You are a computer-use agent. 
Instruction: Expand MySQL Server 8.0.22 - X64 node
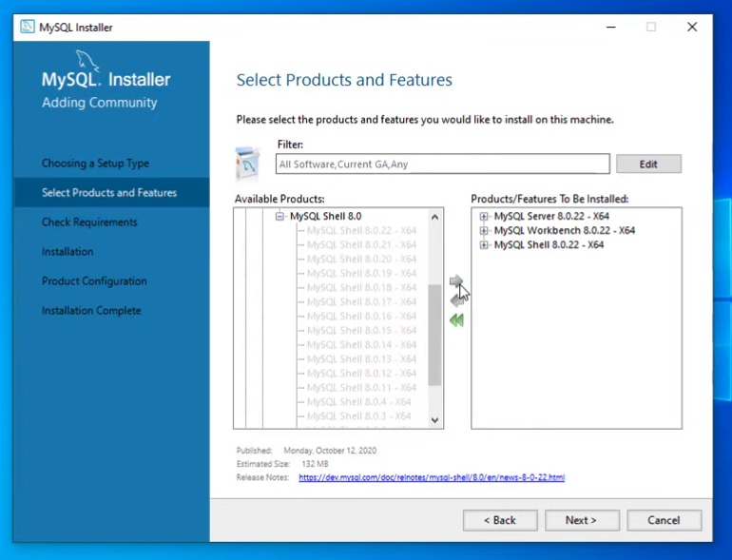click(484, 216)
